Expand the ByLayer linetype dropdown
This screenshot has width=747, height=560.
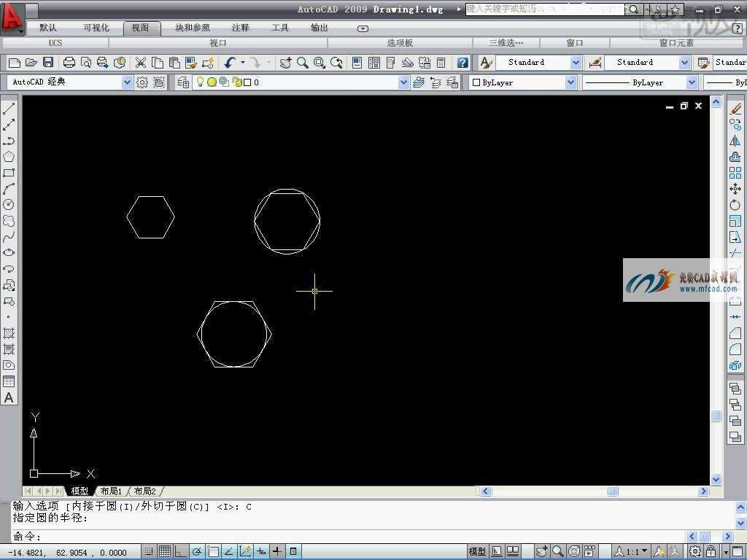pyautogui.click(x=692, y=82)
